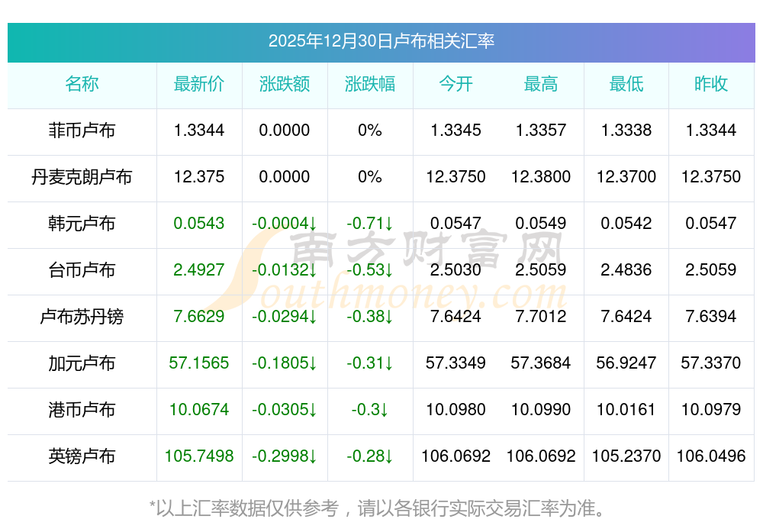
Task: Click the 涨跌额 column header
Action: (x=285, y=84)
